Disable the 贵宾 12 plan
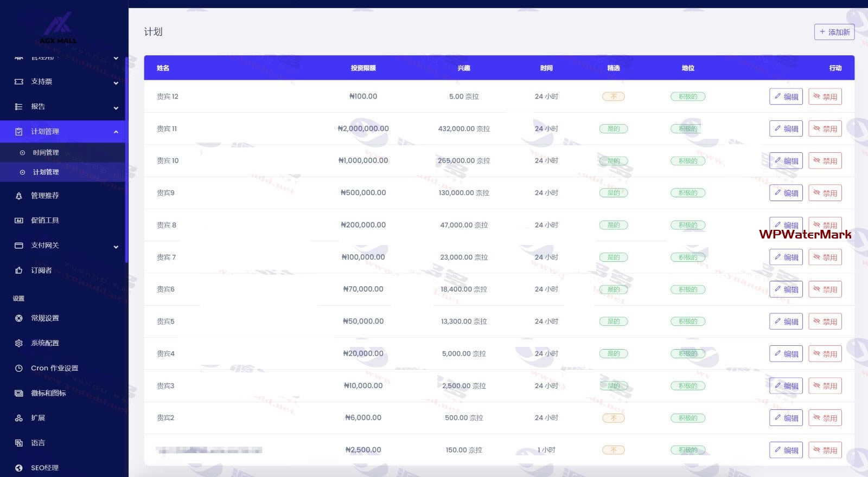 825,96
